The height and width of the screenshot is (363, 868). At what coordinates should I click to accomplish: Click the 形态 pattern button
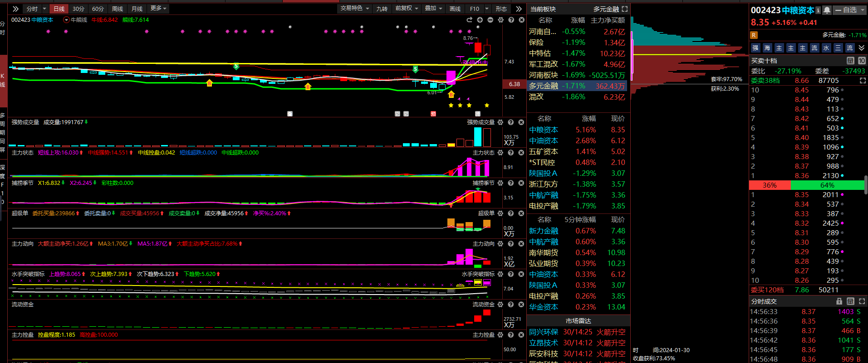501,9
